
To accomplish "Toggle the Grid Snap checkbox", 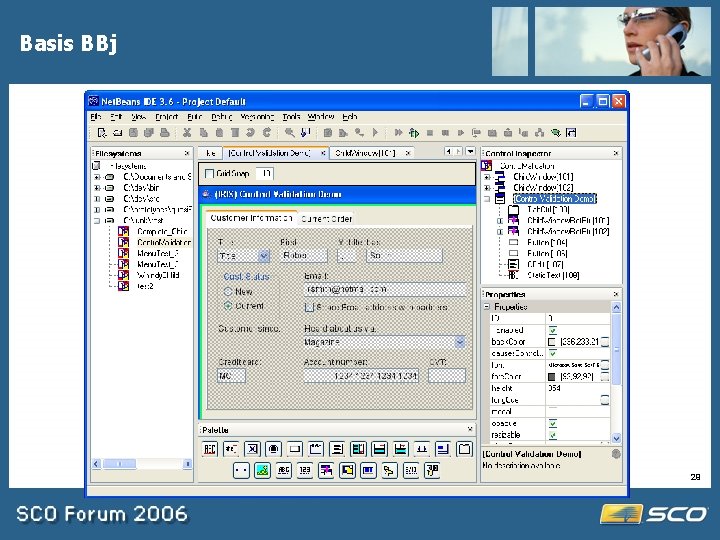I will pos(209,174).
